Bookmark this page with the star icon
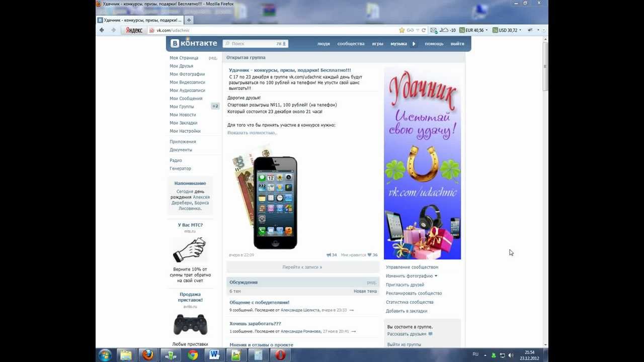The height and width of the screenshot is (362, 644). (401, 30)
